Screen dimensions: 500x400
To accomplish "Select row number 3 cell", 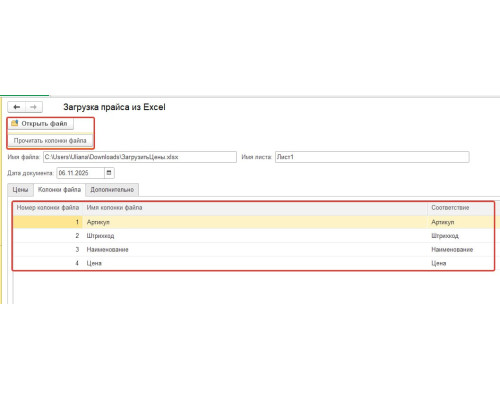I will (48, 249).
